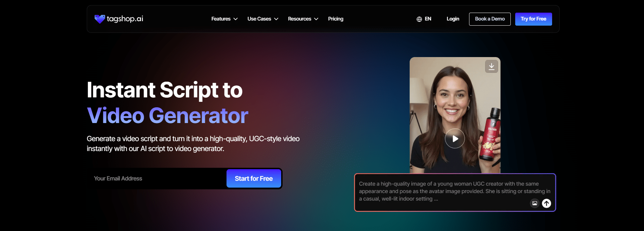Click the image upload icon in prompt box
644x231 pixels.
(534, 203)
